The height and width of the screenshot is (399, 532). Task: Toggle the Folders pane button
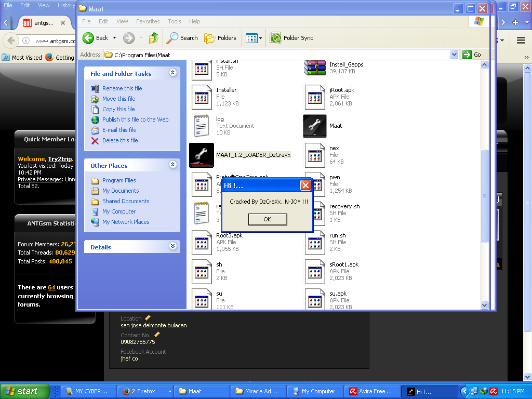pyautogui.click(x=220, y=38)
